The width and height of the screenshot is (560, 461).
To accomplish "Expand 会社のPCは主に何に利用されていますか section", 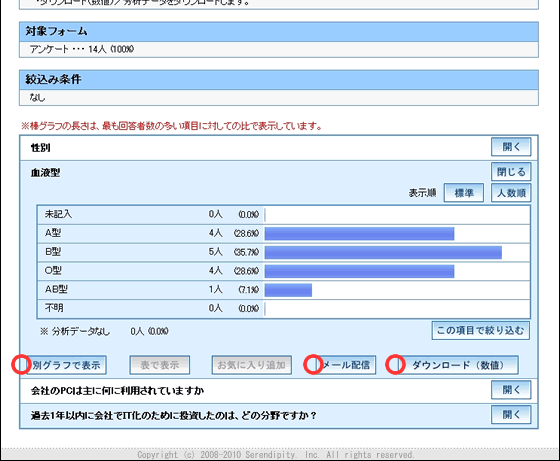I will (511, 390).
